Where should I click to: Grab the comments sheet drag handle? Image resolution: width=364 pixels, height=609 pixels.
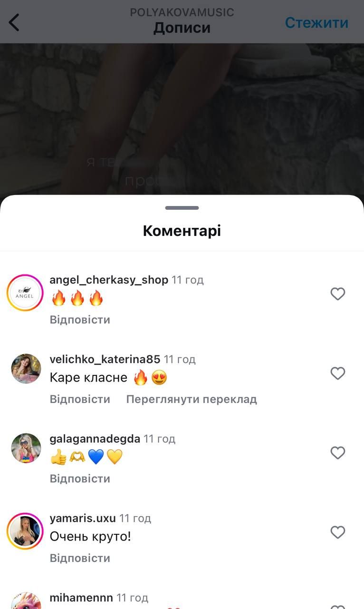point(182,208)
